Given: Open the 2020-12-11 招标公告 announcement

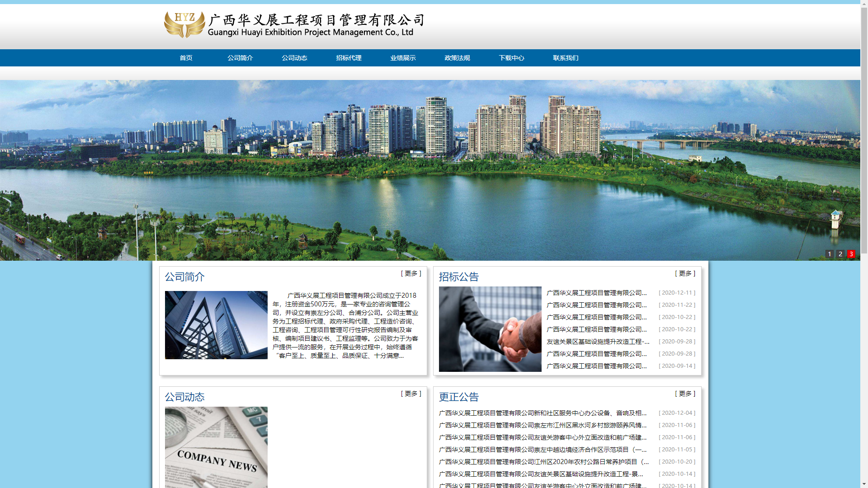Looking at the screenshot, I should (596, 292).
